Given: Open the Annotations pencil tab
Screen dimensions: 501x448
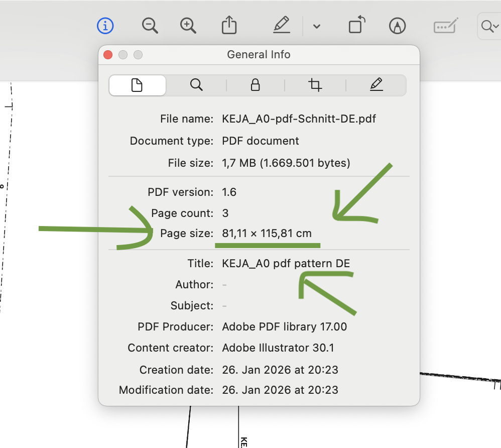Looking at the screenshot, I should click(376, 85).
